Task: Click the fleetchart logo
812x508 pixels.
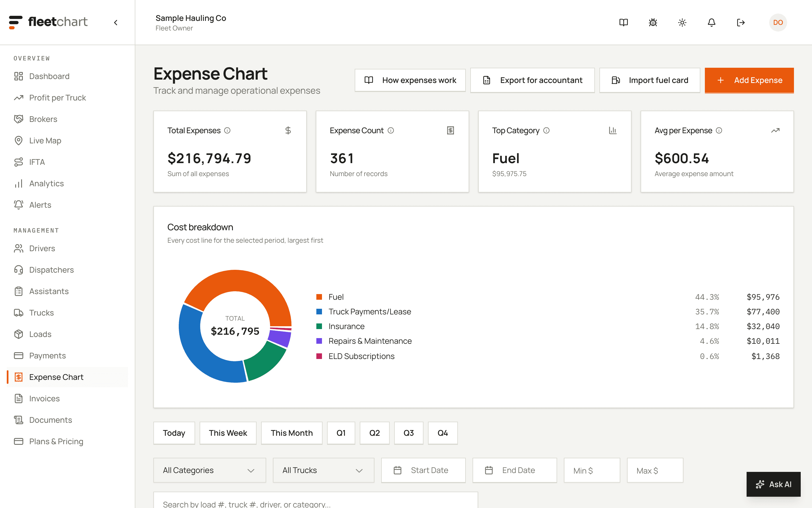Action: pos(48,22)
